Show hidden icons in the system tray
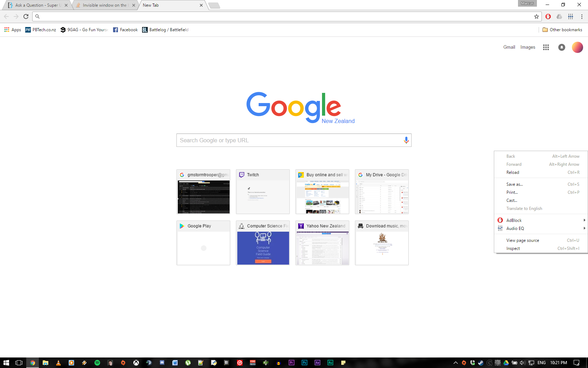588x368 pixels. [x=455, y=363]
